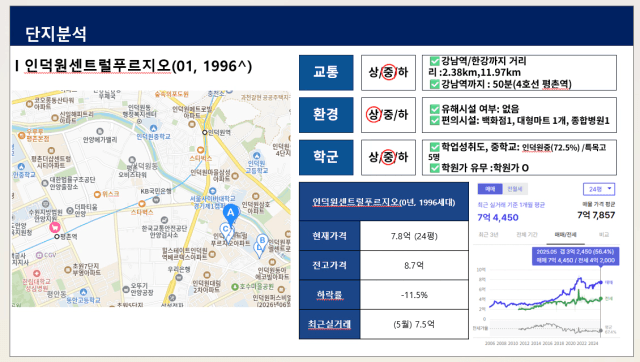This screenshot has width=640, height=362.
Task: Click the -11.5% value cell
Action: [414, 295]
